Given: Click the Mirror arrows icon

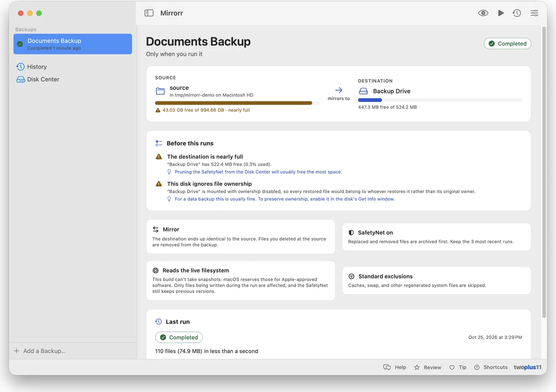Looking at the screenshot, I should tap(156, 229).
